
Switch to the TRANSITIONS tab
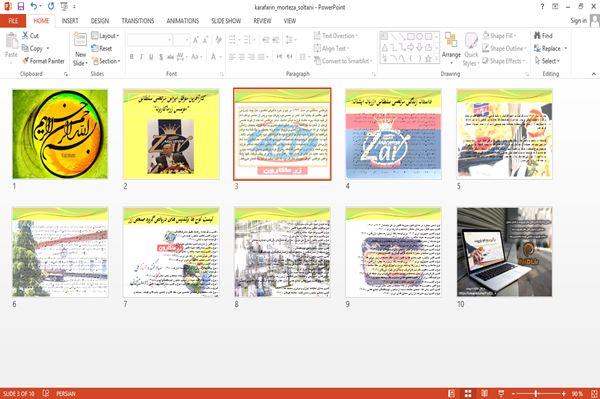[138, 21]
